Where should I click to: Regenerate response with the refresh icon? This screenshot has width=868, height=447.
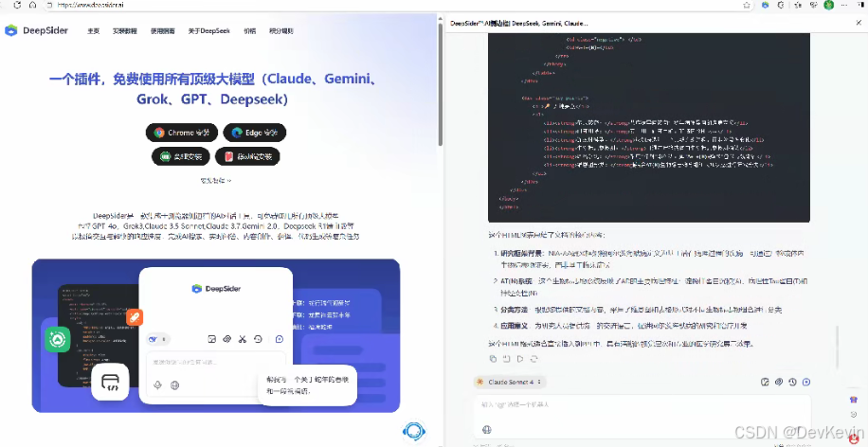pos(534,359)
